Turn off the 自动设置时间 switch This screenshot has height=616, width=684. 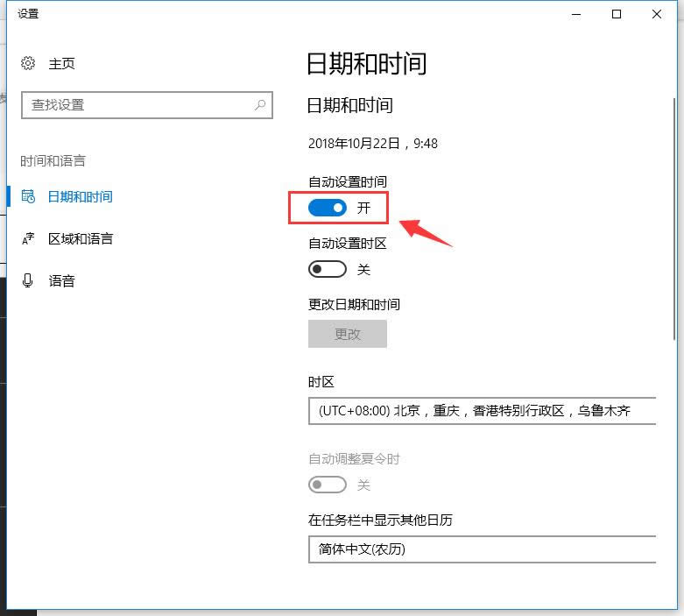pos(328,208)
